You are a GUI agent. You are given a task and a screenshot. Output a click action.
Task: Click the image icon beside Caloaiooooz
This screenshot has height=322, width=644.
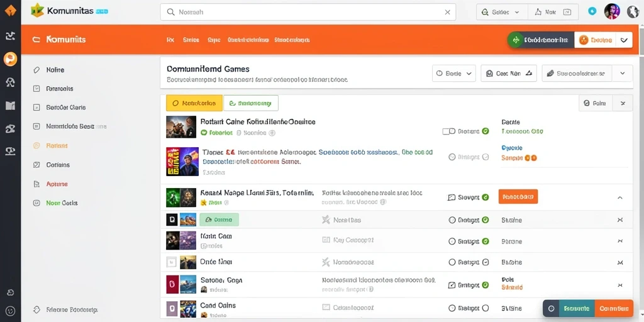tap(326, 307)
